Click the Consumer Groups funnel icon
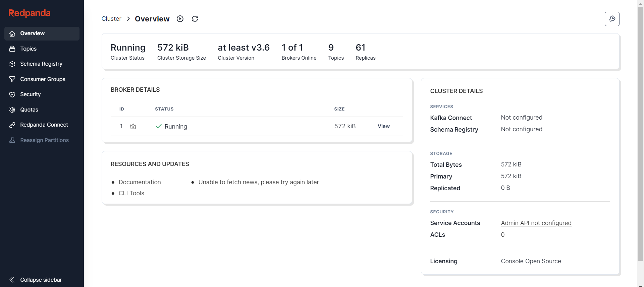644x287 pixels. pyautogui.click(x=12, y=79)
